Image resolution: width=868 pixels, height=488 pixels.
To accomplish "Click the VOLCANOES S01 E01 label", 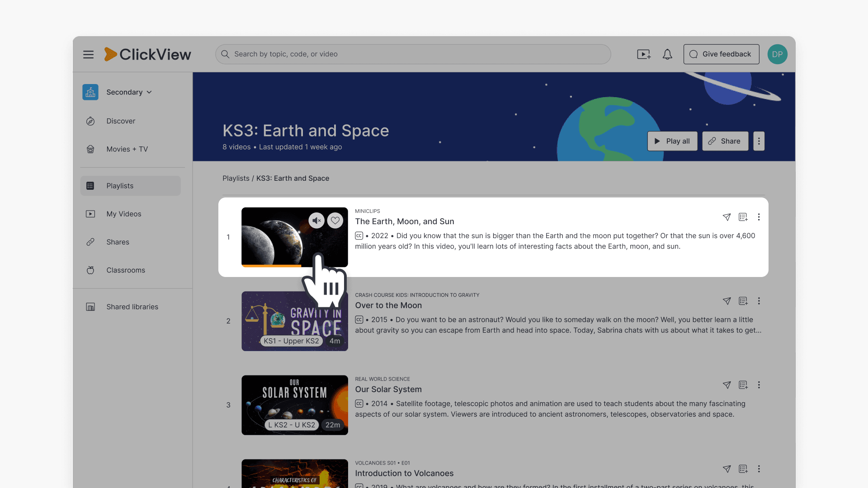I will [x=382, y=463].
